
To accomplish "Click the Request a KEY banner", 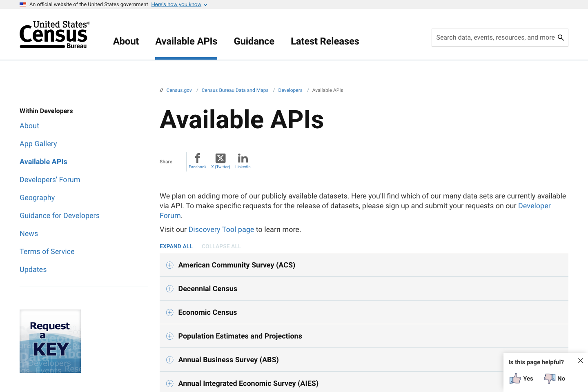I will coord(50,341).
